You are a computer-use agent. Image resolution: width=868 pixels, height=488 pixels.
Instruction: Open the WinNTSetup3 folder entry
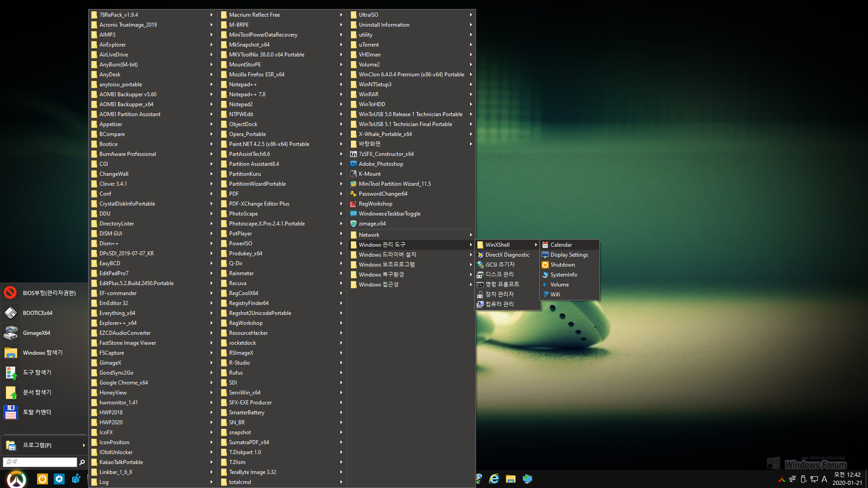(x=411, y=84)
